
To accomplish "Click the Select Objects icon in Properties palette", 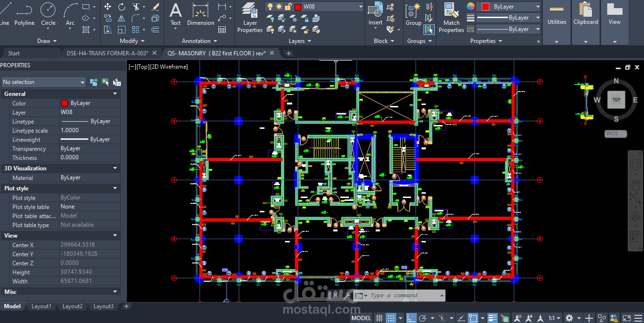I will click(x=106, y=82).
